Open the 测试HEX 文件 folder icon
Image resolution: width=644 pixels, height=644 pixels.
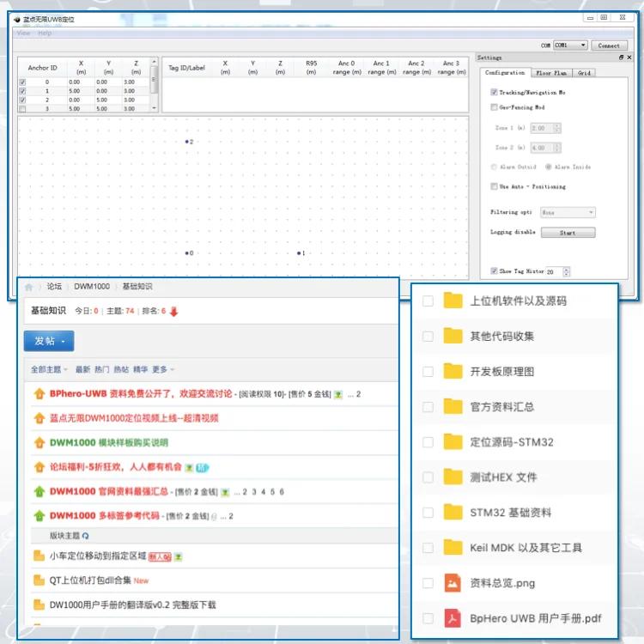coord(453,477)
